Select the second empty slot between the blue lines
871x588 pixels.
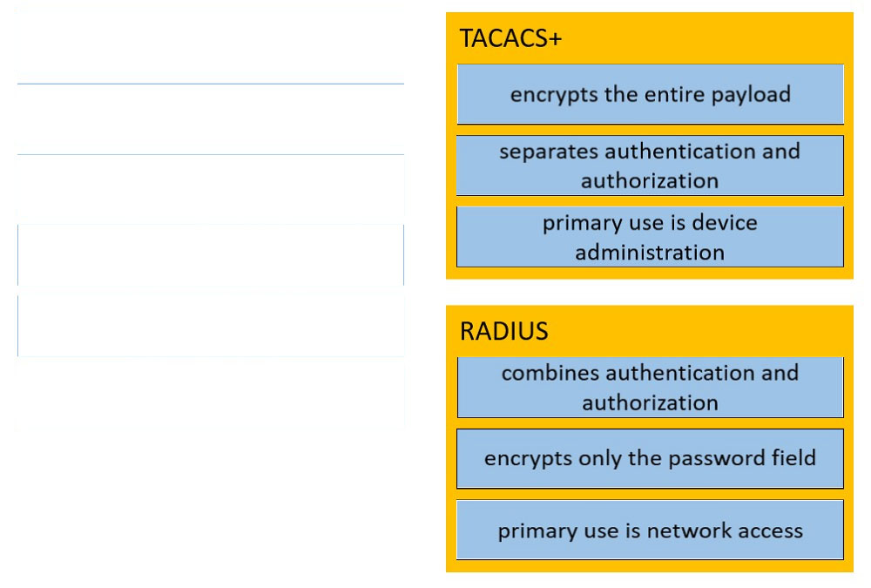click(x=211, y=119)
